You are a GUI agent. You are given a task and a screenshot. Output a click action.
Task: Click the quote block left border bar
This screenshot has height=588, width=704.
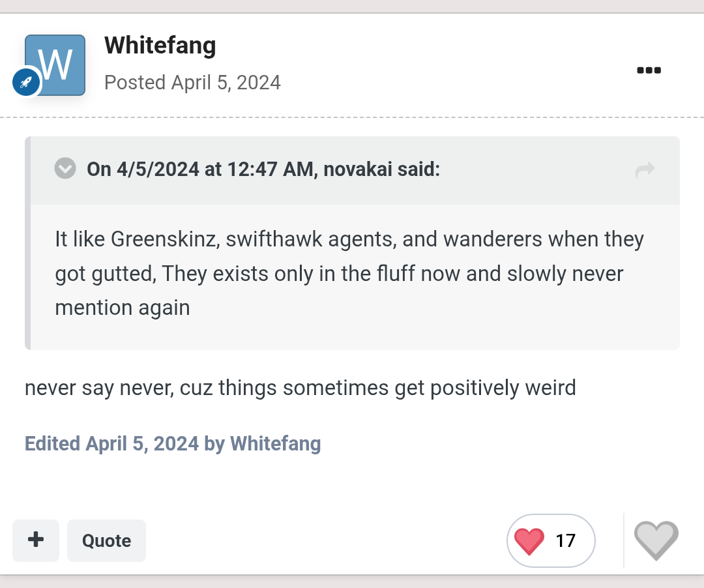28,243
